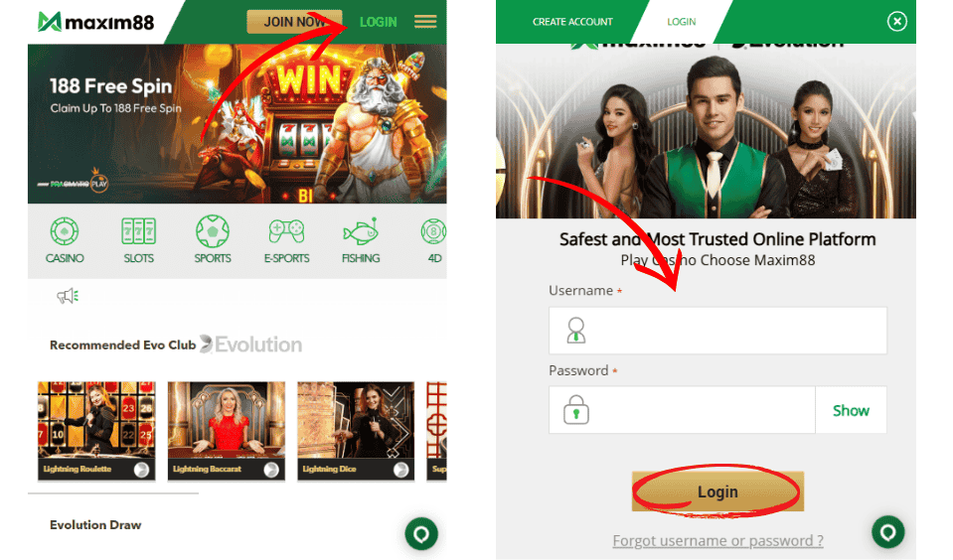The image size is (953, 560).
Task: Open the Slots category icon
Action: tap(138, 231)
